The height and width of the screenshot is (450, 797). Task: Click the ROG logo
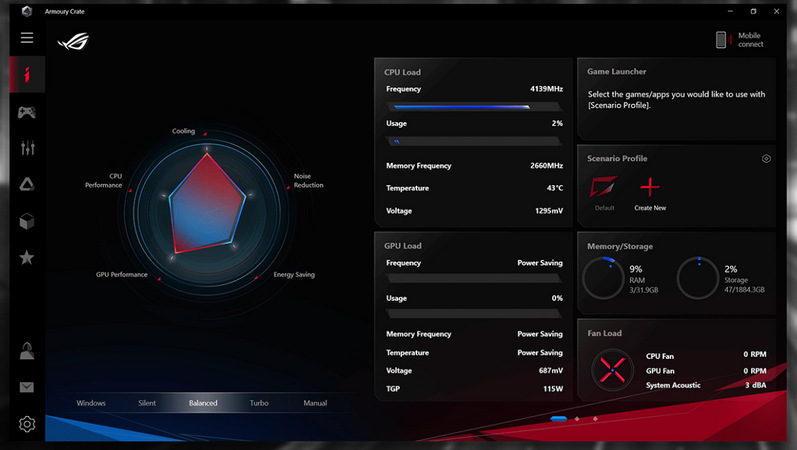click(x=74, y=41)
